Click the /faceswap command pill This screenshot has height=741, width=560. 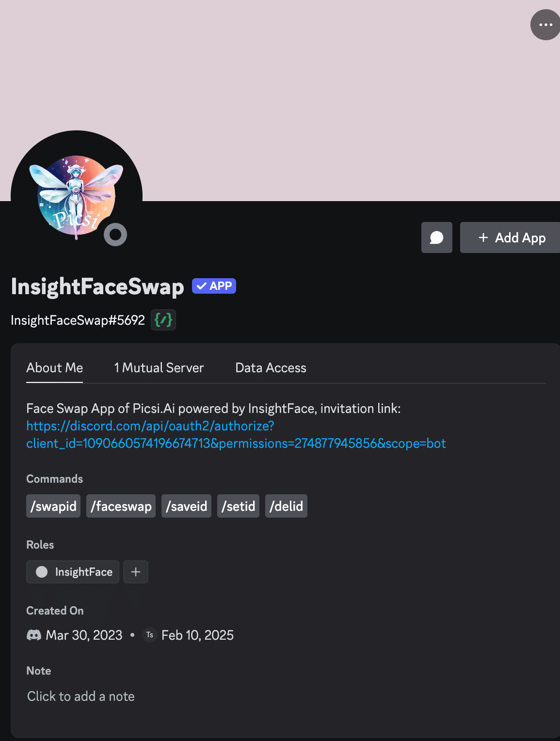(121, 505)
